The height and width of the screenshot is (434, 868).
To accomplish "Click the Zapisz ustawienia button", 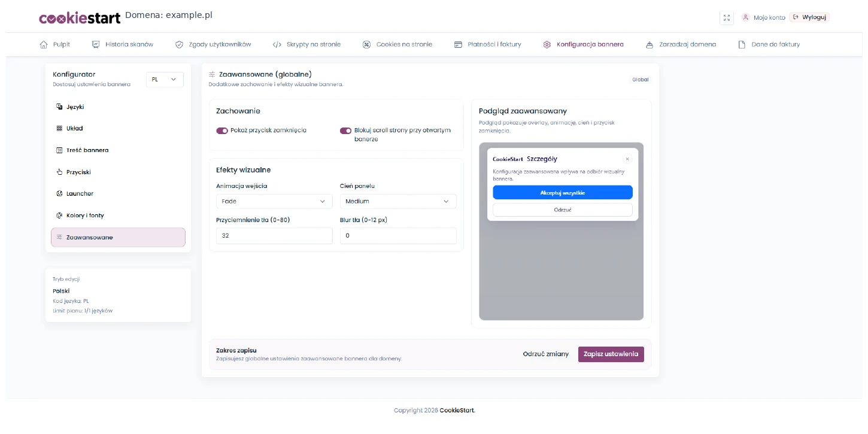I will (611, 354).
